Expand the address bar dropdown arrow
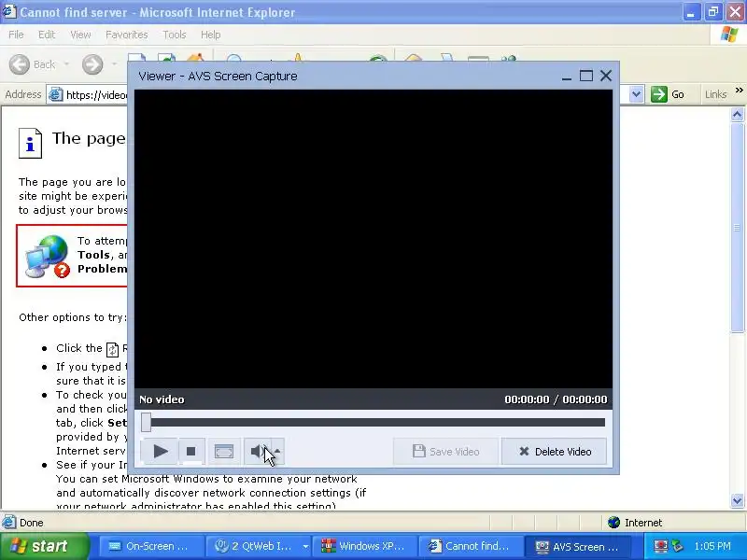The height and width of the screenshot is (560, 747). click(x=636, y=94)
